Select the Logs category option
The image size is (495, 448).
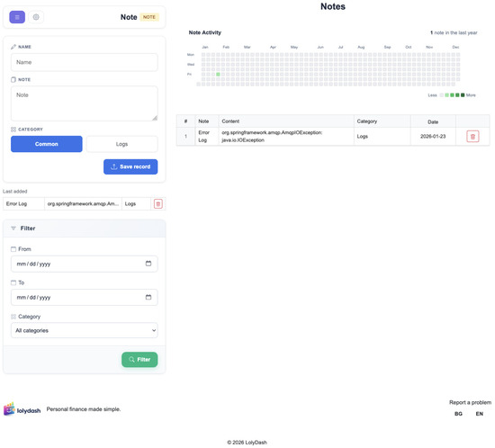coord(121,144)
